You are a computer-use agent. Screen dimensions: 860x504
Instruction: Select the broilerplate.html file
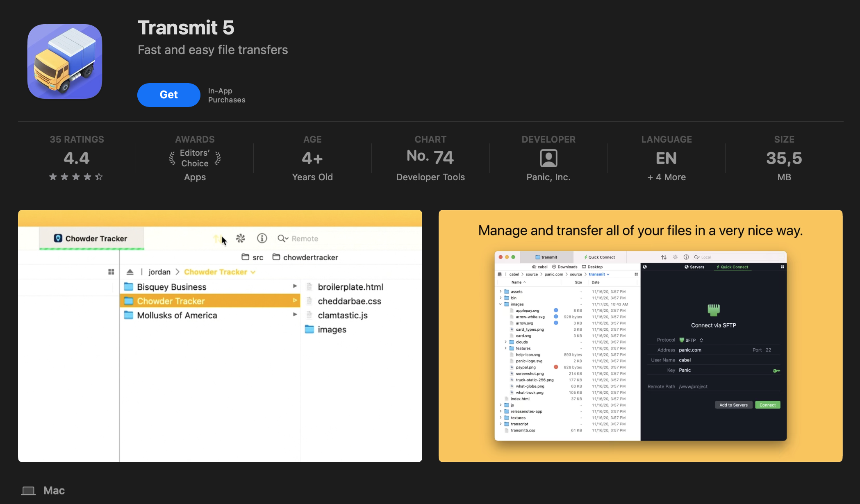pyautogui.click(x=350, y=287)
